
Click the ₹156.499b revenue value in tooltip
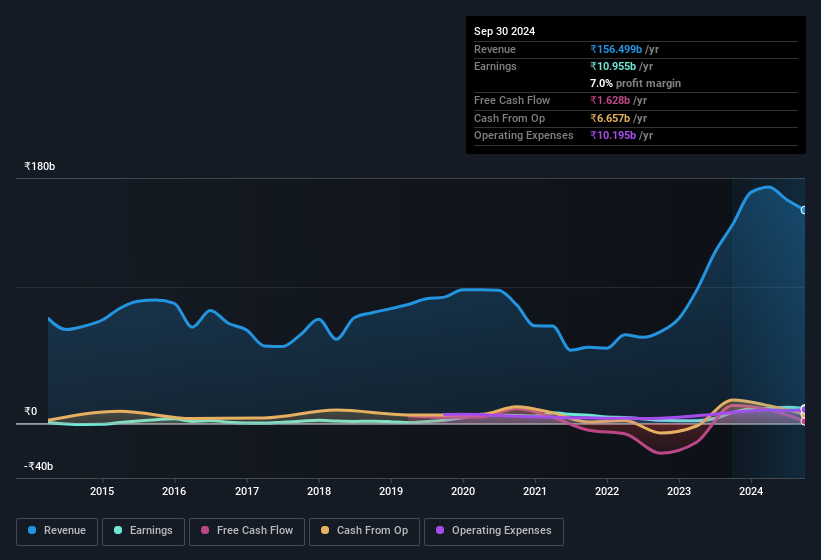(616, 49)
